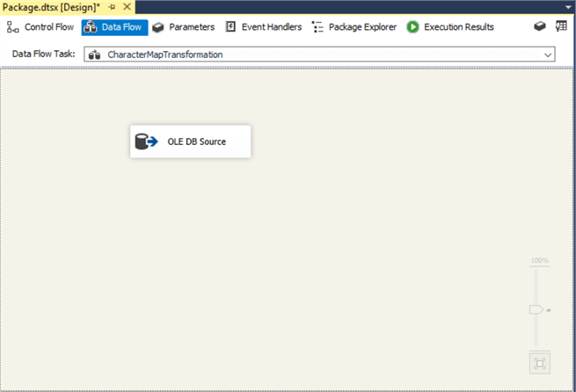Viewport: 576px width, 392px height.
Task: Click the 100% zoom level label
Action: pos(540,260)
